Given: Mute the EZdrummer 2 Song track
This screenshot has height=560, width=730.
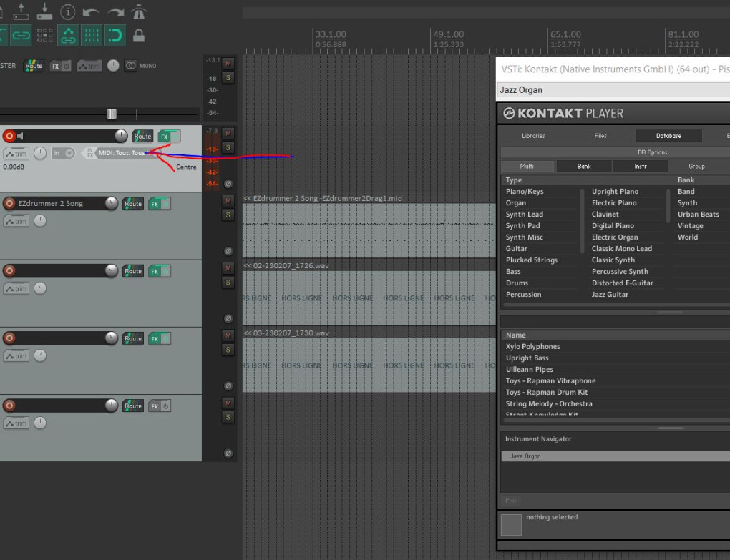Looking at the screenshot, I should click(x=228, y=201).
